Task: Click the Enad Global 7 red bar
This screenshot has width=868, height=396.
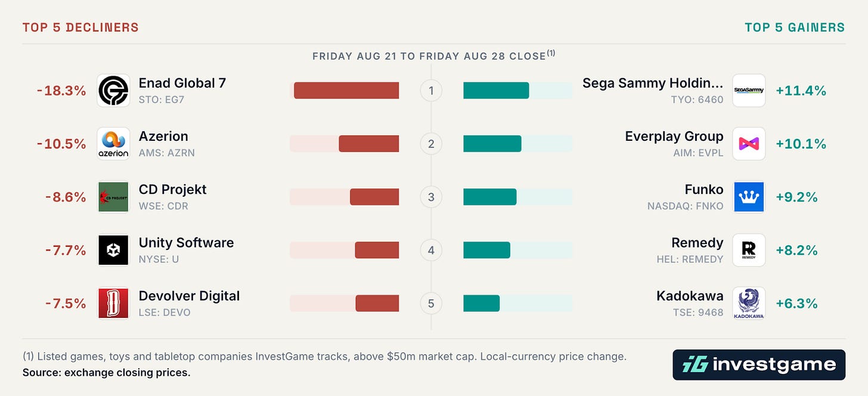Action: (346, 91)
